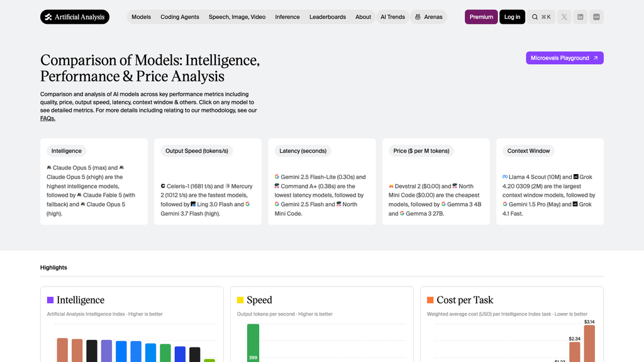Open the Inference menu
Viewport: 644px width, 362px height.
(x=287, y=17)
